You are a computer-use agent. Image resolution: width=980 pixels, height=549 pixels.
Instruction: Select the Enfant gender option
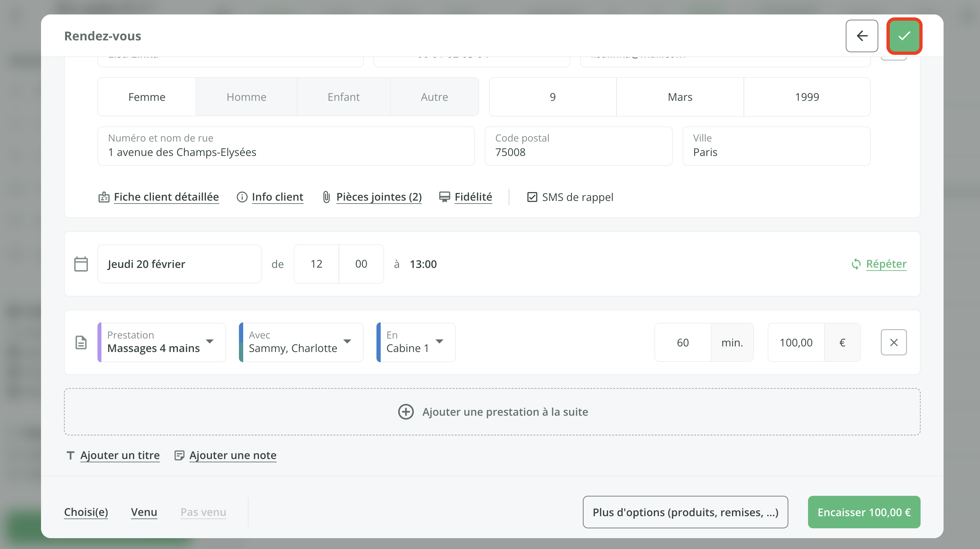[x=343, y=97]
